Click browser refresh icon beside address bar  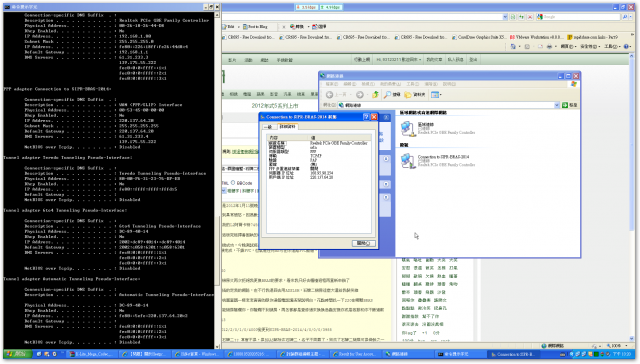tap(522, 17)
